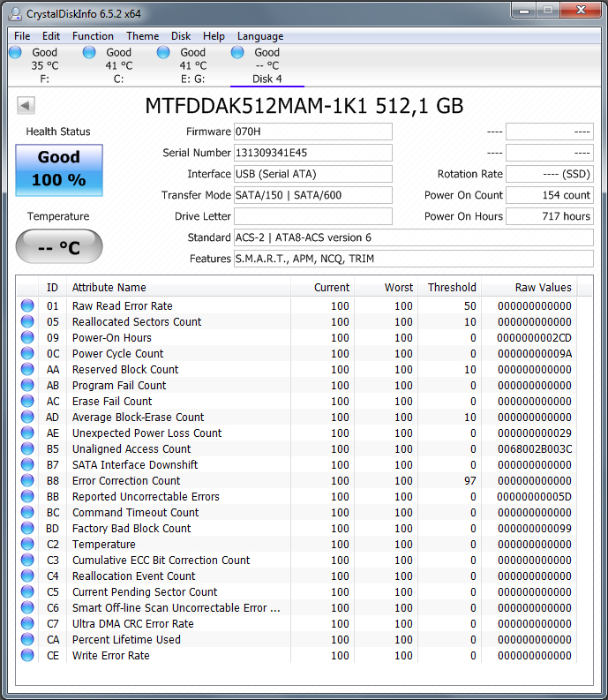The height and width of the screenshot is (700, 608).
Task: Click status orb for Raw Read Error Rate
Action: coord(27,305)
